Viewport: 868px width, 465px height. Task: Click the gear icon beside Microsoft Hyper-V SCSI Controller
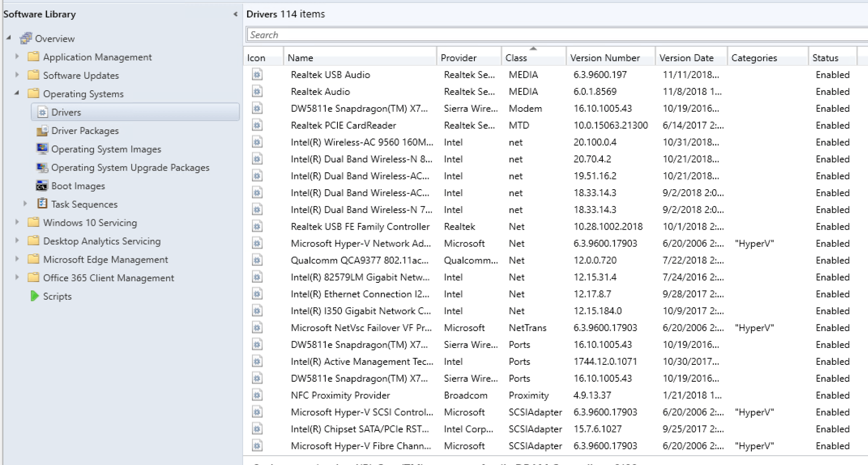point(257,412)
